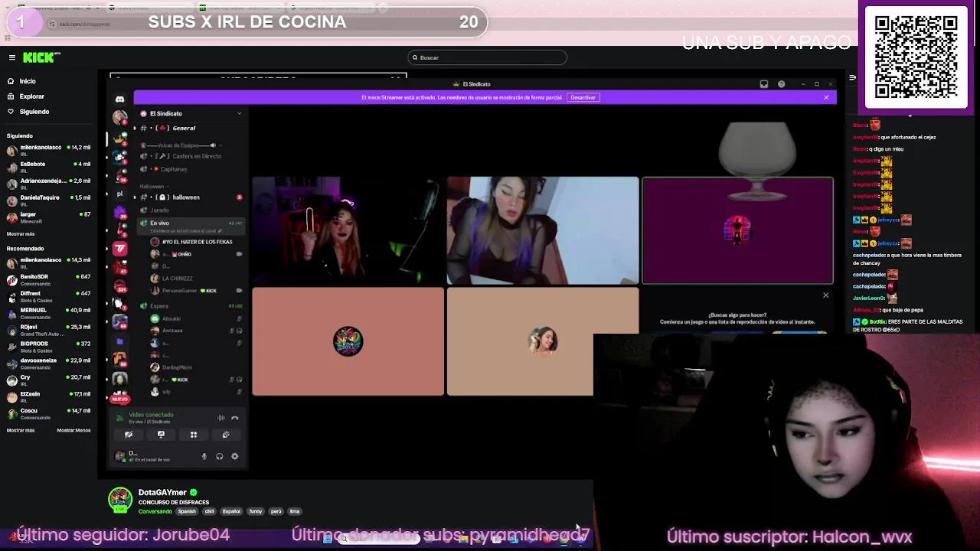Screen dimensions: 980x551
Task: Open Adrianozendeja channel in sidebar
Action: coord(49,184)
